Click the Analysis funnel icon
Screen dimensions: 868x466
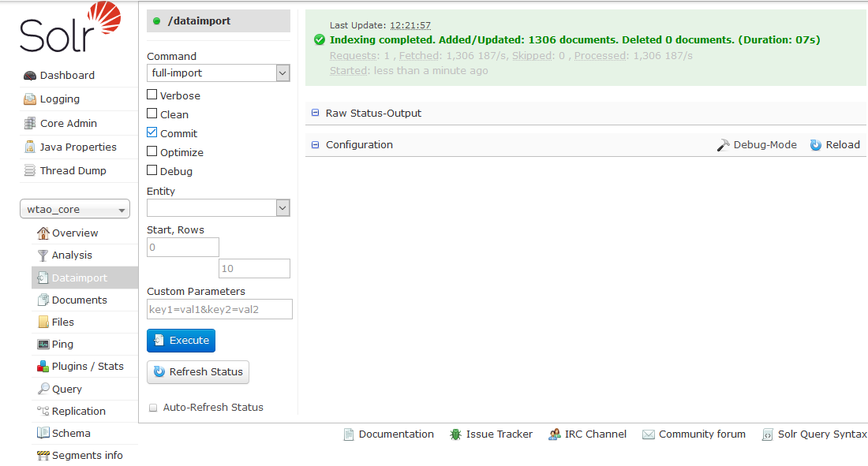tap(43, 255)
